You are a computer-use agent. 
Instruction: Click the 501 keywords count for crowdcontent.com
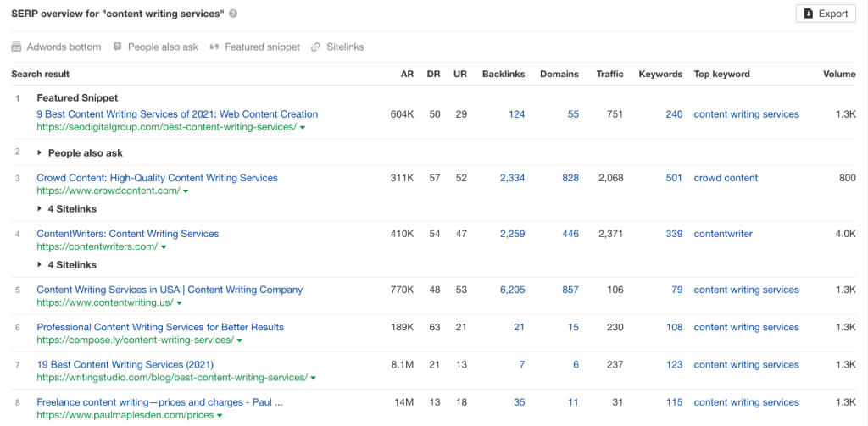674,178
